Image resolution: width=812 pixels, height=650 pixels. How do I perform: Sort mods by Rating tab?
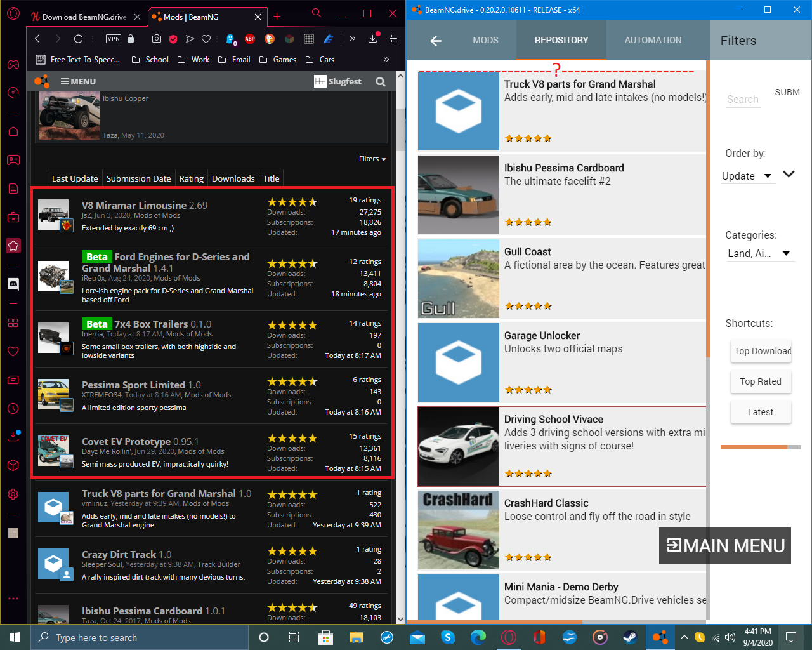click(x=191, y=178)
